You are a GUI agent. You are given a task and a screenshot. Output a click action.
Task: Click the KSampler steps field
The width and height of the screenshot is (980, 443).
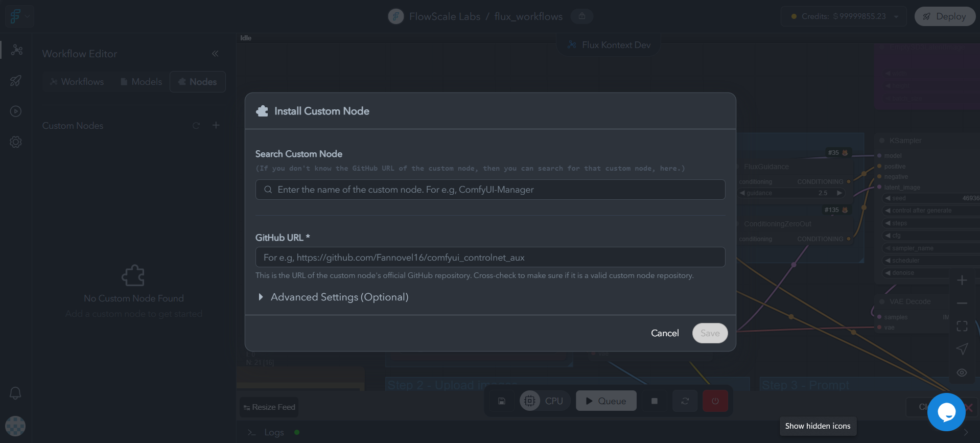(x=932, y=223)
